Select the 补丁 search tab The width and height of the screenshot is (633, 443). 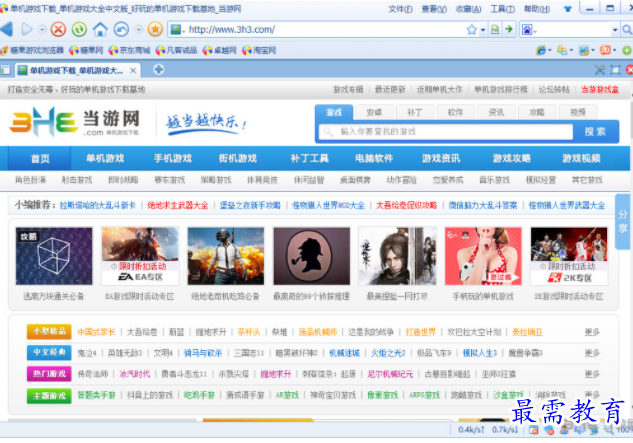(415, 112)
